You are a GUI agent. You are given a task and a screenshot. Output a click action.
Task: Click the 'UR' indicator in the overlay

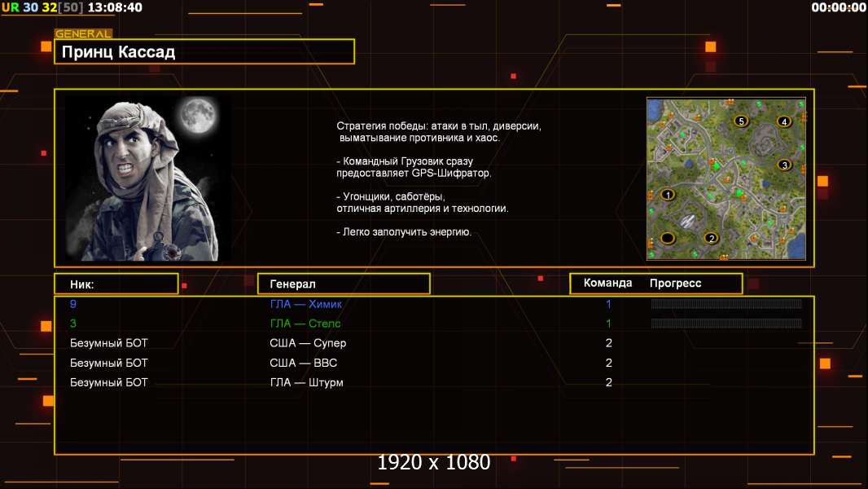click(x=10, y=7)
